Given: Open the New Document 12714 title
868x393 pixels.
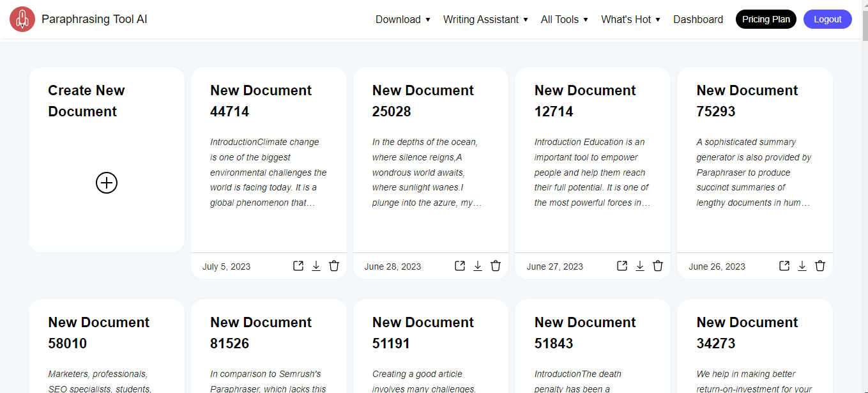Looking at the screenshot, I should point(585,101).
